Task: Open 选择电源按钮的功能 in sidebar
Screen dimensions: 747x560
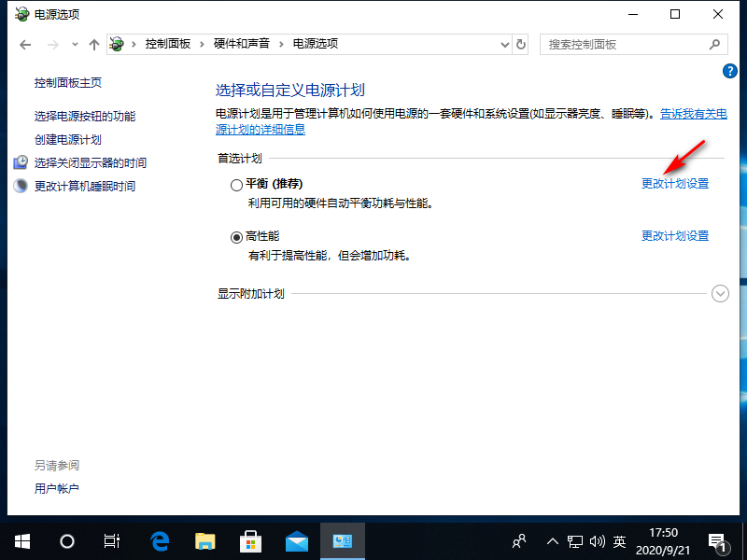Action: tap(85, 116)
